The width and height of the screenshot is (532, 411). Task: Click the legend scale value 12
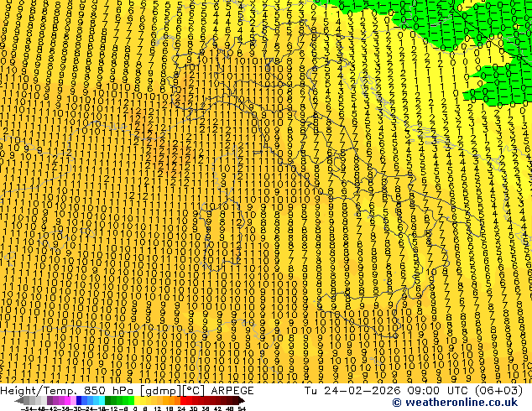point(158,408)
